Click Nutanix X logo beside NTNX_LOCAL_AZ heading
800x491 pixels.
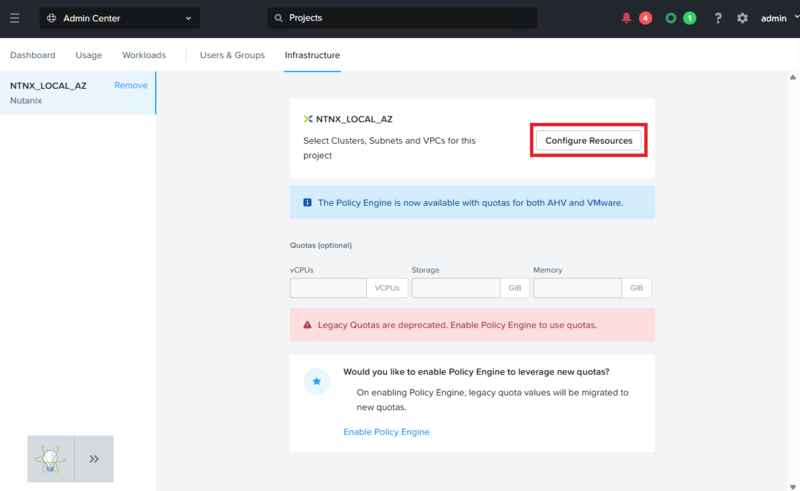[308, 119]
